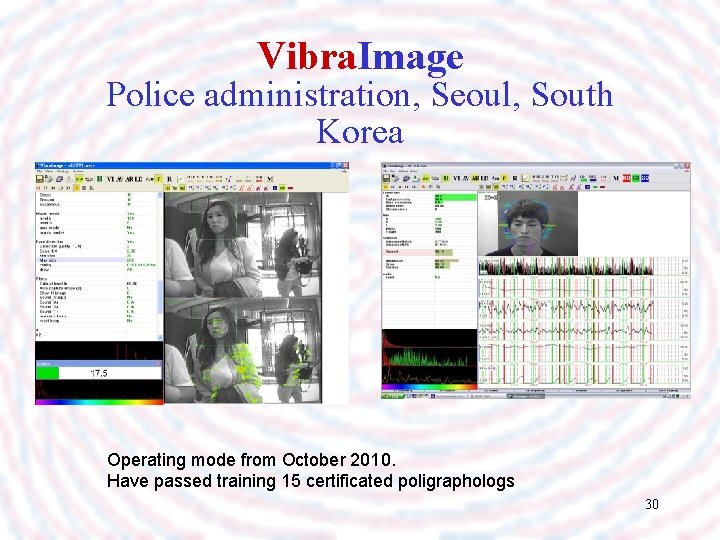
Task: Click the VibraImage slide title text
Action: (360, 56)
